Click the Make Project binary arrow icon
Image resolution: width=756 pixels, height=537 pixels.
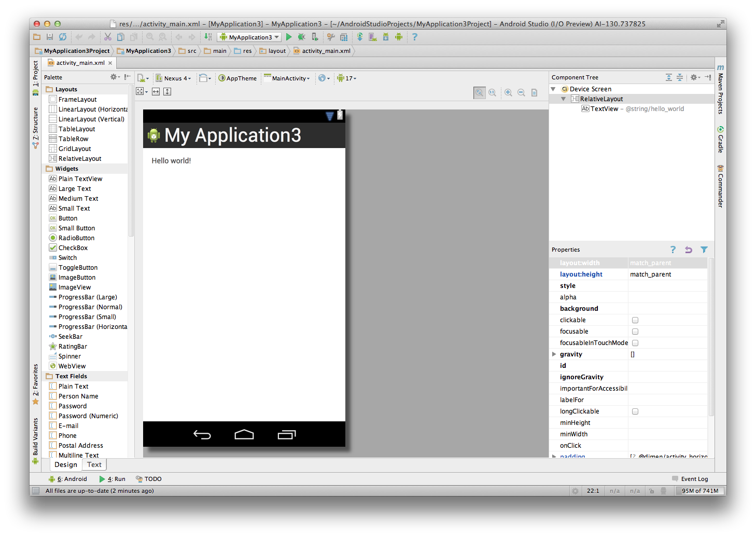point(207,37)
